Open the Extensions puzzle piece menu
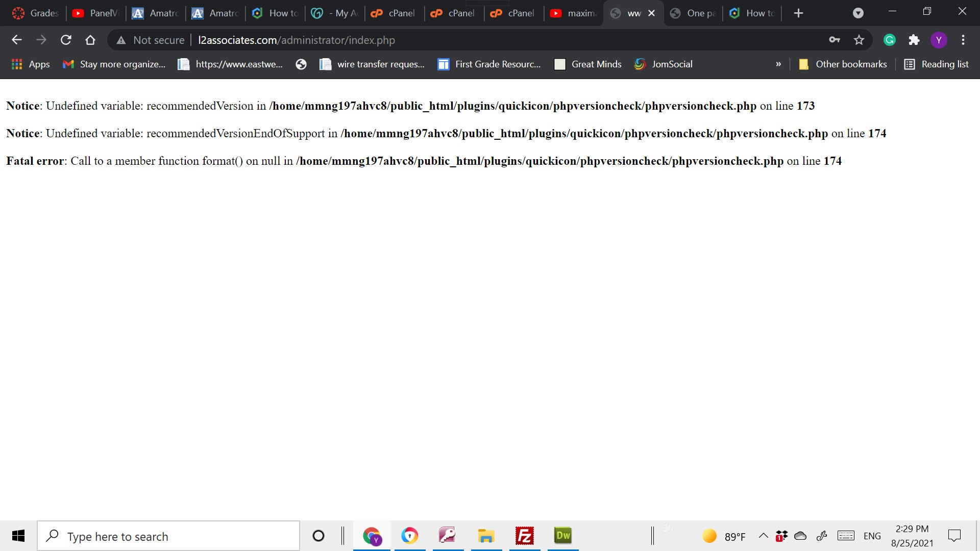The image size is (980, 551). [914, 40]
